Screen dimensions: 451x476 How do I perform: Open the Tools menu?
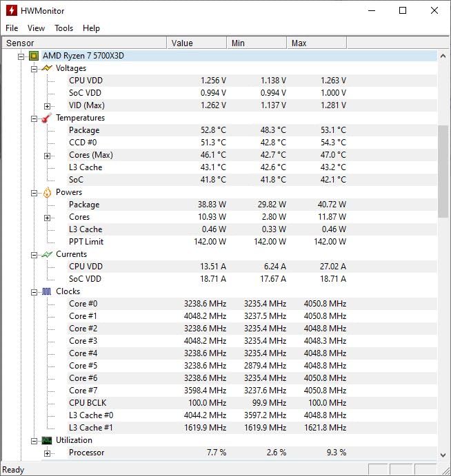[63, 28]
